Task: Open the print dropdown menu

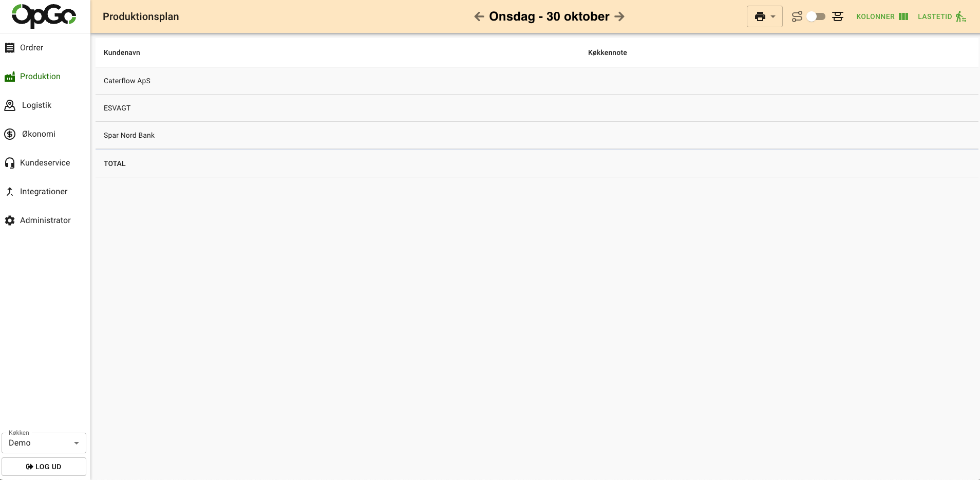Action: click(x=765, y=16)
